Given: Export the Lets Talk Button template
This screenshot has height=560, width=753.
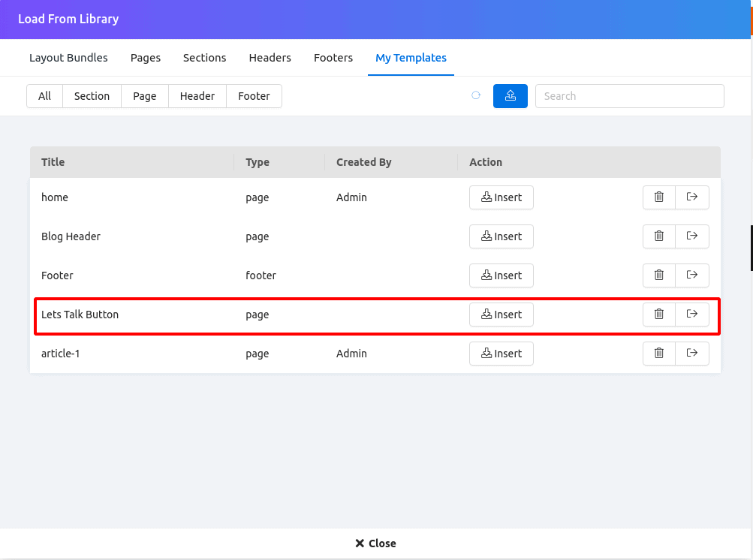Looking at the screenshot, I should [692, 315].
